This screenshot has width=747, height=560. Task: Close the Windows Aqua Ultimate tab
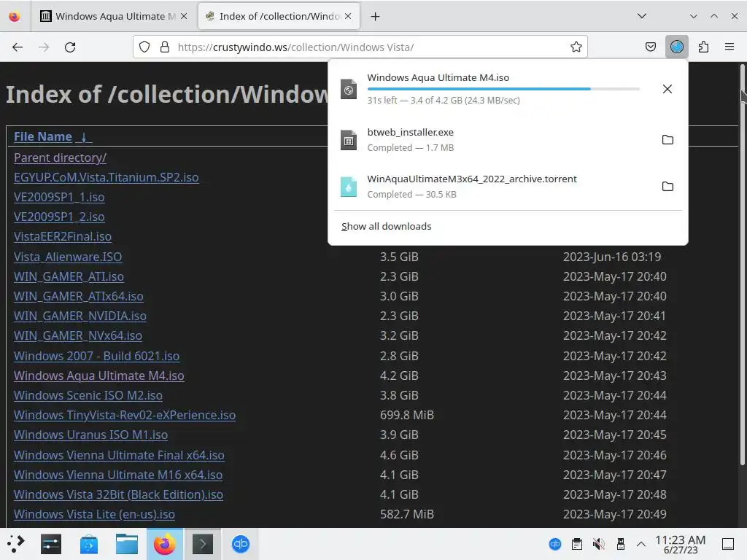pyautogui.click(x=184, y=16)
